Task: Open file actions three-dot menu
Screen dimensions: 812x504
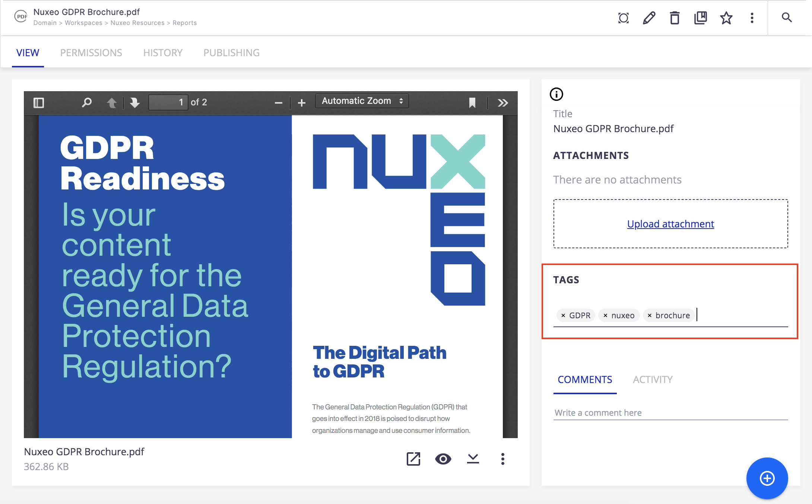Action: (x=503, y=459)
